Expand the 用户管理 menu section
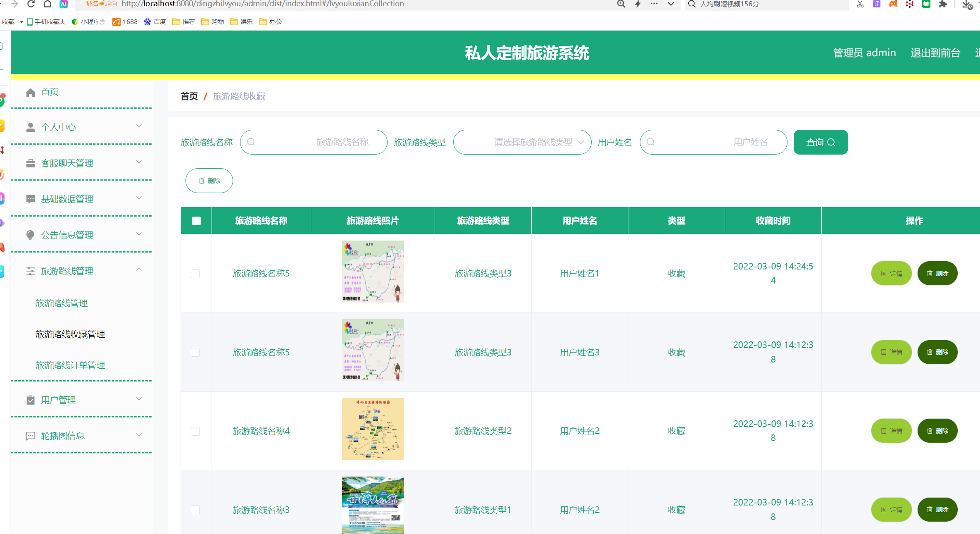Screen dimensions: 980x534 pyautogui.click(x=139, y=398)
